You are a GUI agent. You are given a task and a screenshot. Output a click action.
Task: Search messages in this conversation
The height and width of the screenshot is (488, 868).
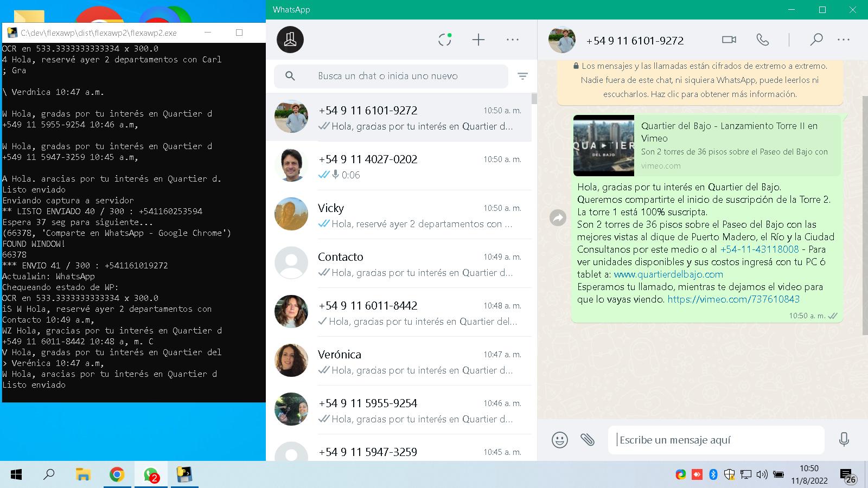pyautogui.click(x=816, y=40)
